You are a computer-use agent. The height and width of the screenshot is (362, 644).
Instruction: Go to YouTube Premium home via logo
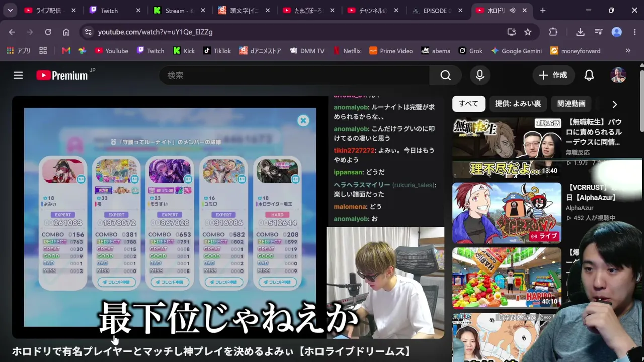62,75
